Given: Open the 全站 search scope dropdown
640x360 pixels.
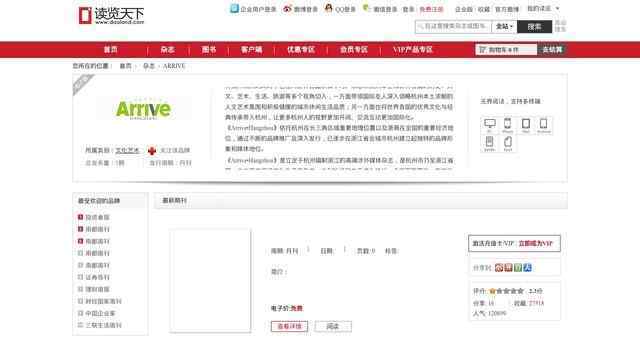Looking at the screenshot, I should [504, 27].
